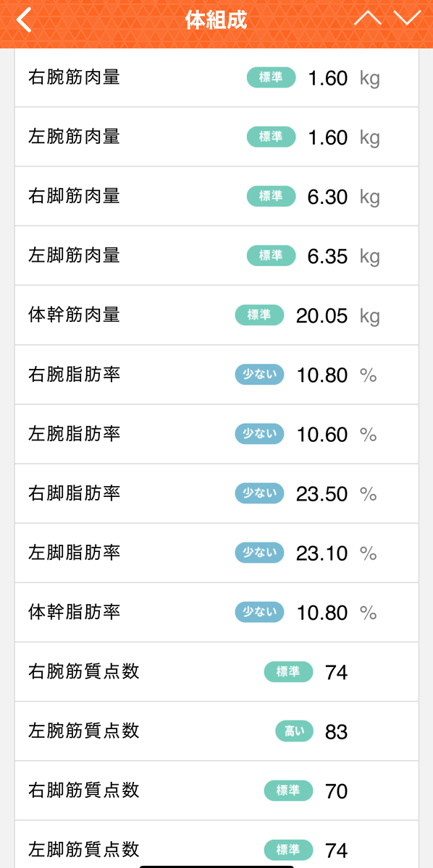
Task: Tap 少ない badge for 体幹脂肪率
Action: [x=259, y=612]
